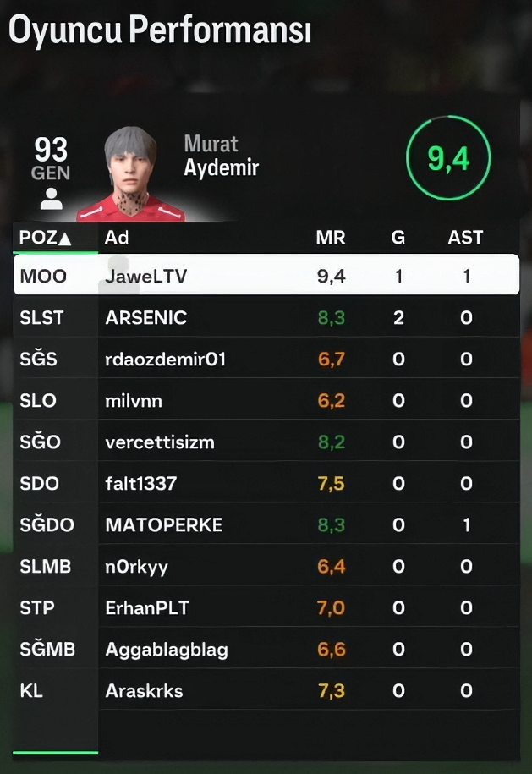Screen dimensions: 532x774
Task: Select the n0rkyy player row
Action: 266,566
